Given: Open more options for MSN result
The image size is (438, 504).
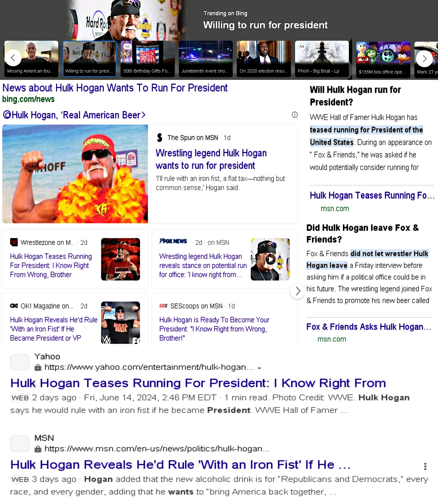Looking at the screenshot, I should [425, 466].
